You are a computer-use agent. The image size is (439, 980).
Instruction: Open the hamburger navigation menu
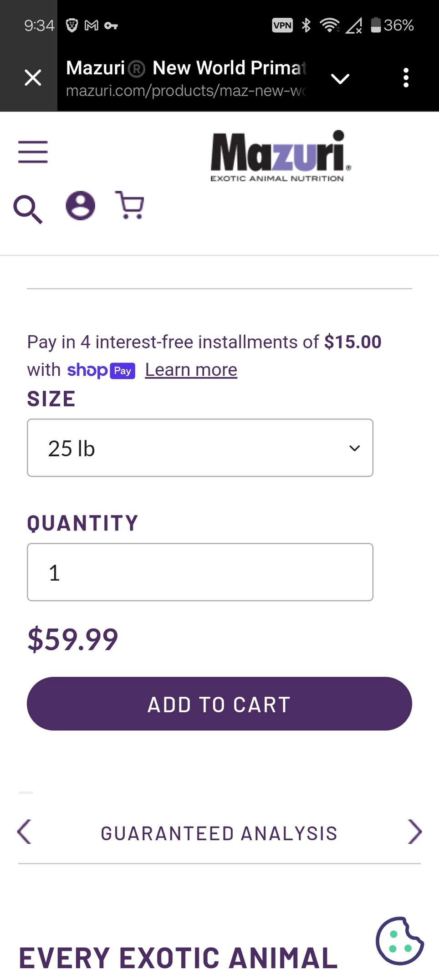pos(33,152)
